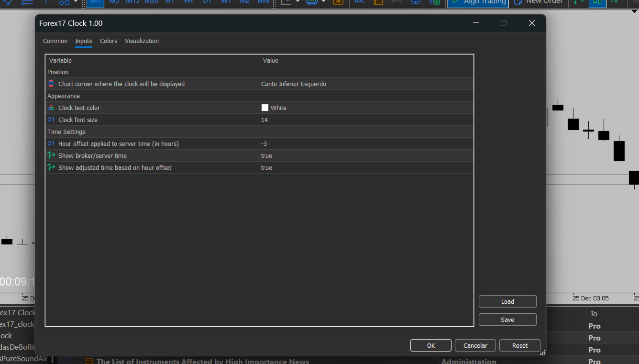Select the 'Show broker/server time' label

pos(92,155)
